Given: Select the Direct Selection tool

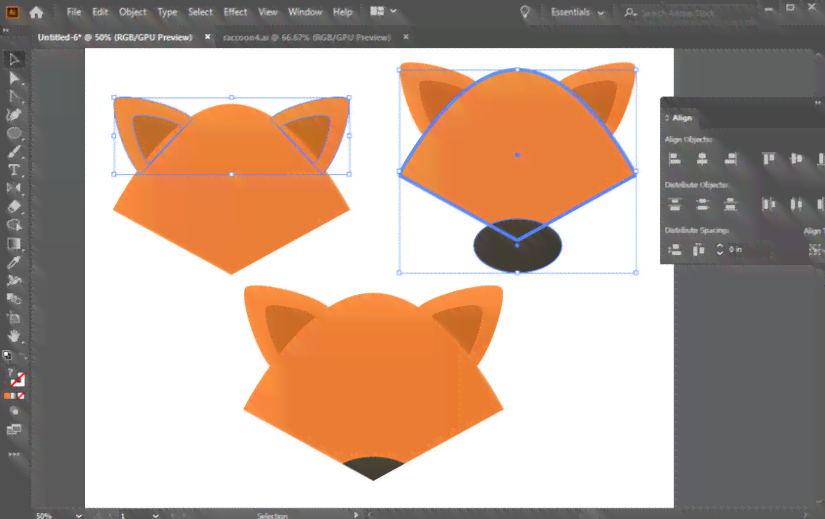Looking at the screenshot, I should coord(14,78).
